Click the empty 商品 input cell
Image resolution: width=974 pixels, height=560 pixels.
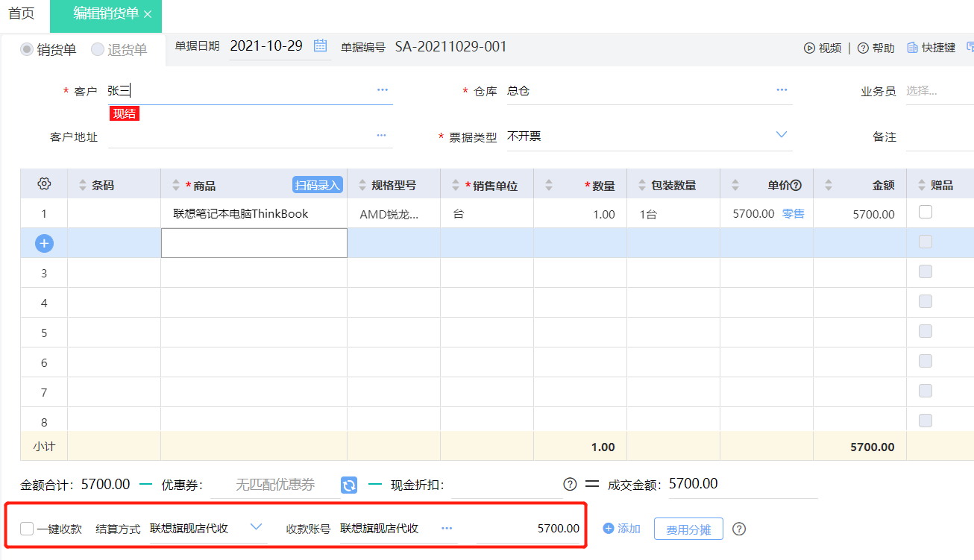254,243
